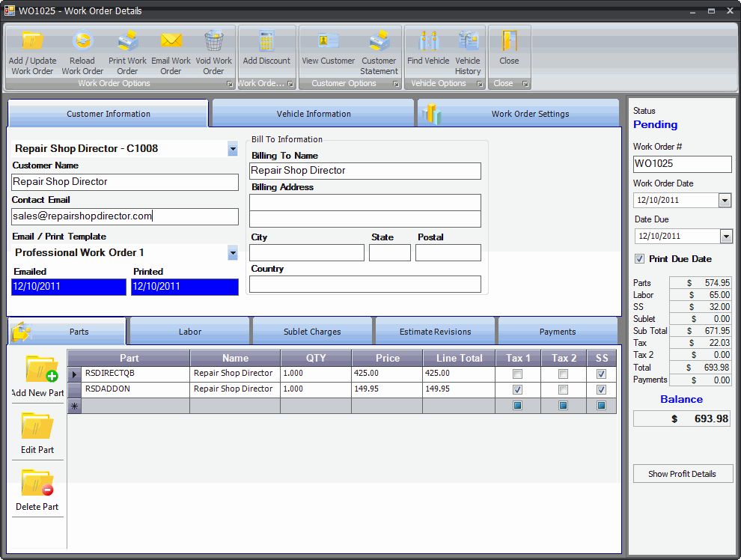Toggle SS checkbox in new row

click(601, 406)
